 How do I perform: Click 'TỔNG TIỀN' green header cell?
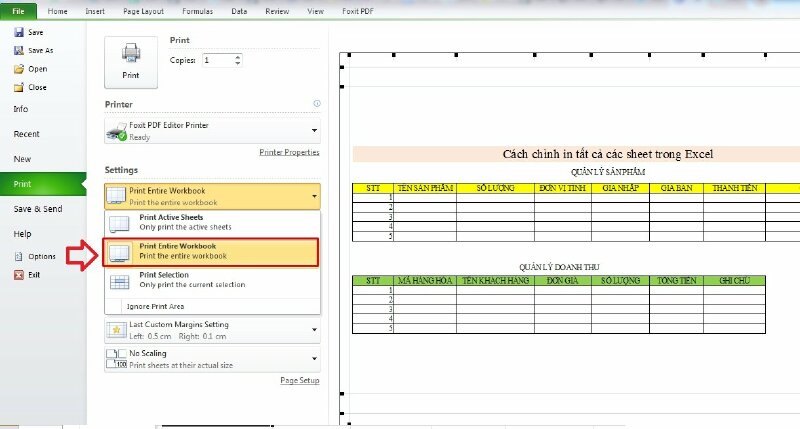click(x=677, y=281)
